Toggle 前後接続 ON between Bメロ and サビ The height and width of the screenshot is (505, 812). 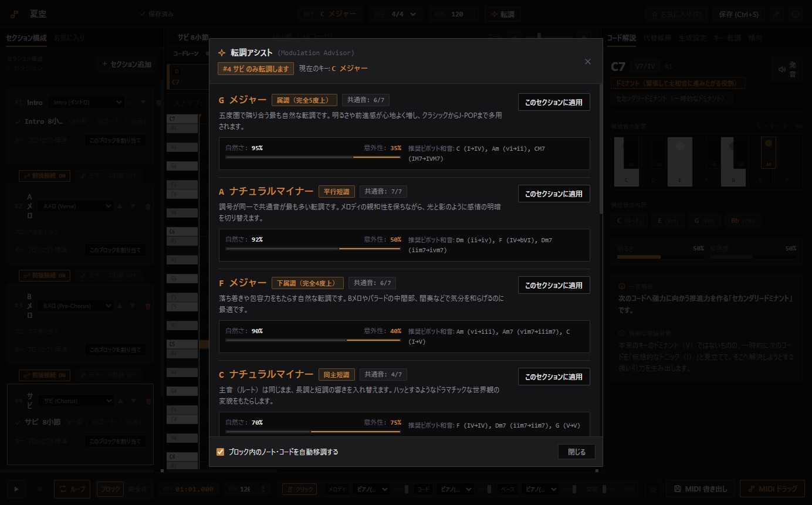pos(45,375)
